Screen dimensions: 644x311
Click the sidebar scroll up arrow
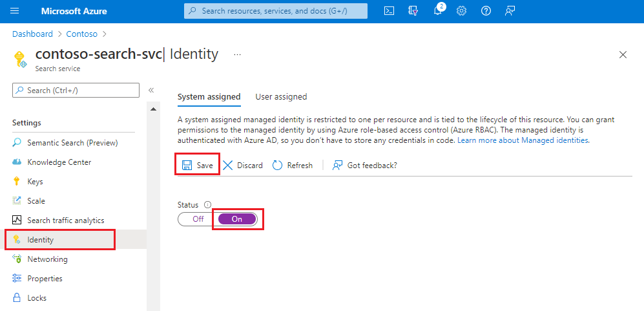point(154,109)
